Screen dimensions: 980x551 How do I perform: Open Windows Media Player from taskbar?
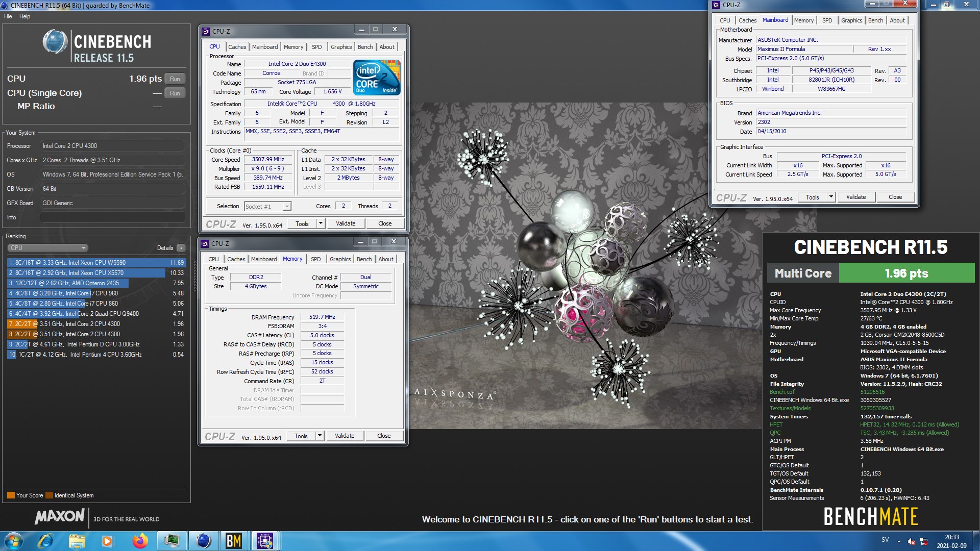click(x=107, y=541)
